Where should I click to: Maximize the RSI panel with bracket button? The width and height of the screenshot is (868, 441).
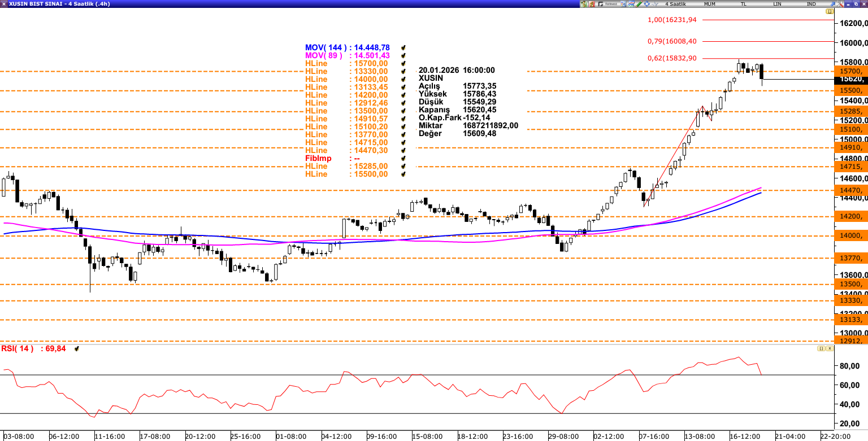pos(821,349)
